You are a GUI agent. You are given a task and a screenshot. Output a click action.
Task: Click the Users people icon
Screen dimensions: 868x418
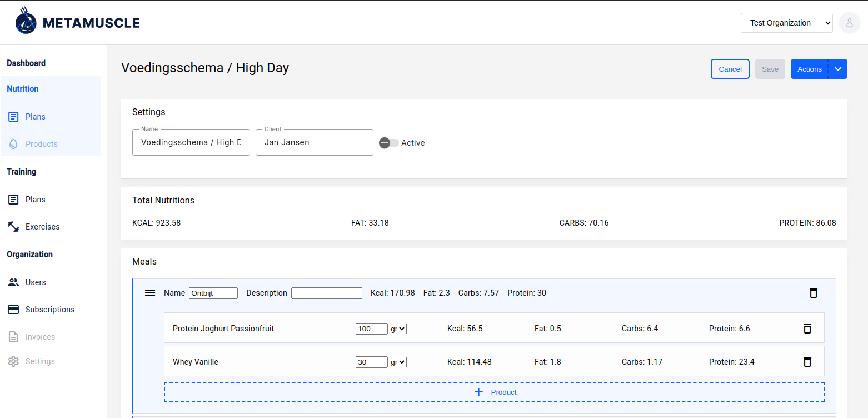coord(13,282)
